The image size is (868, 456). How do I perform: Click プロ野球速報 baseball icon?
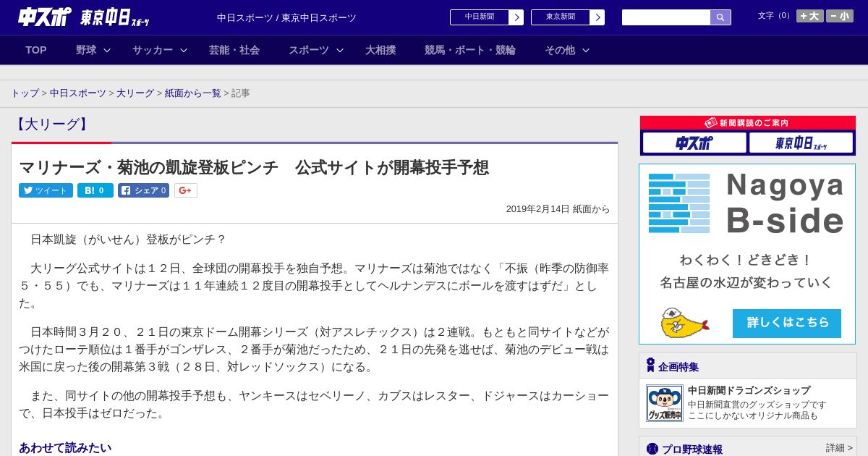click(x=652, y=449)
